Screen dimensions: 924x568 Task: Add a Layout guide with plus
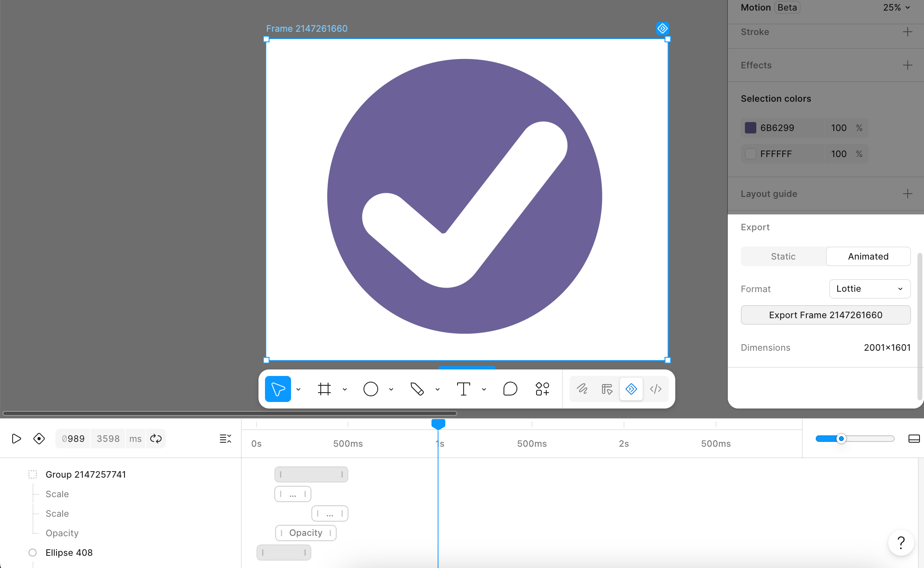coord(908,194)
